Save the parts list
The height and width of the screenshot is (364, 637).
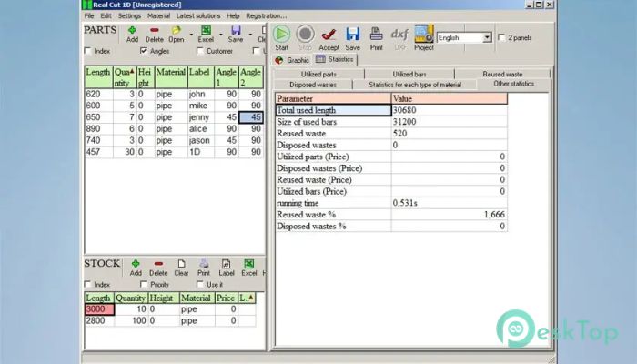pos(236,35)
